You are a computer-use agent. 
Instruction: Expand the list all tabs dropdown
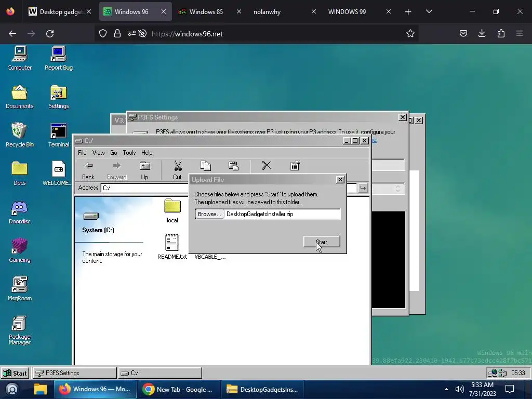tap(429, 12)
